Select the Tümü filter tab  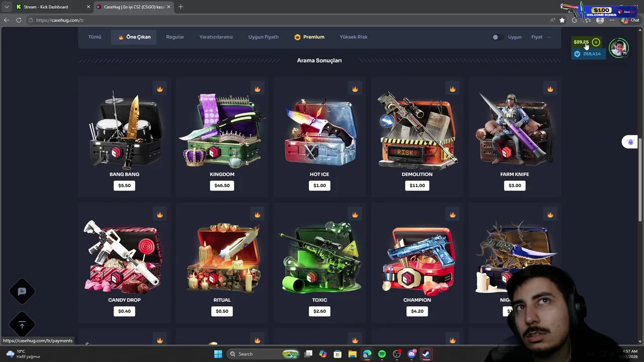pos(95,37)
